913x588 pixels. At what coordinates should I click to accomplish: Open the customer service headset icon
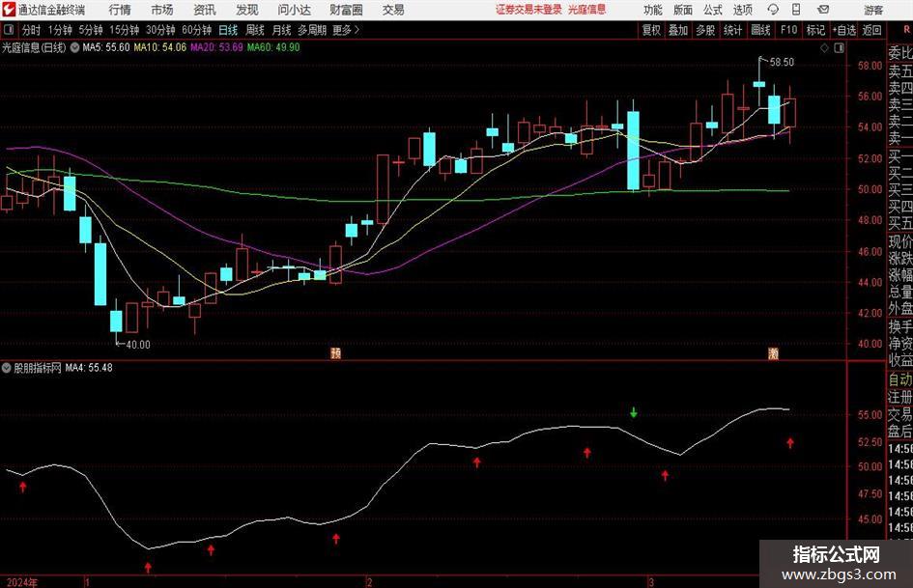pos(773,10)
